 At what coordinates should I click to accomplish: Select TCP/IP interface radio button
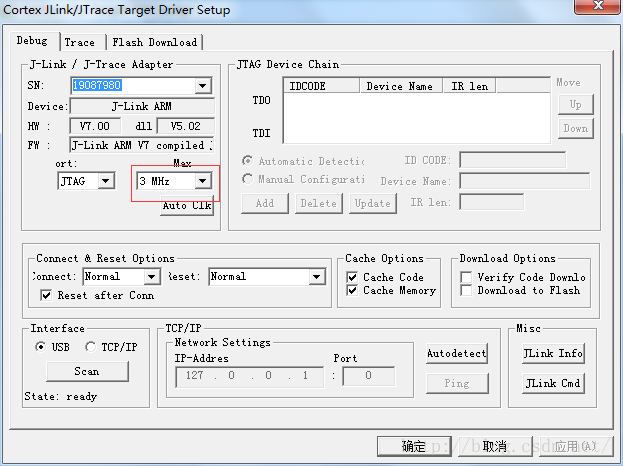point(90,347)
